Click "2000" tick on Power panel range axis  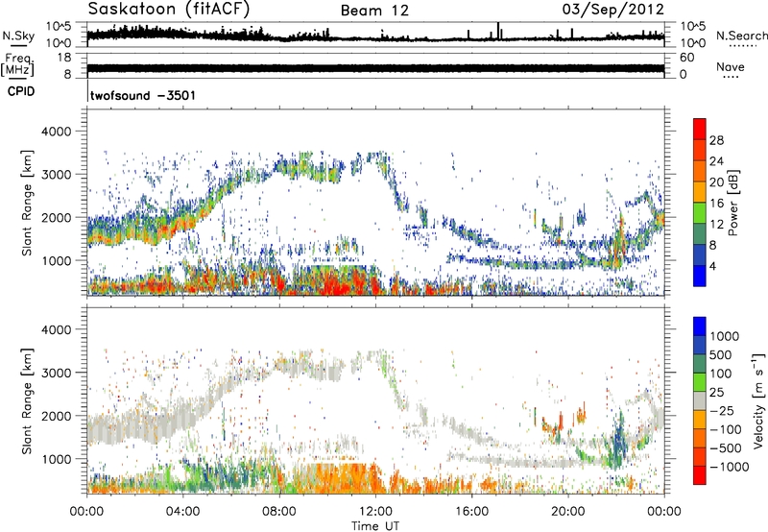[x=56, y=217]
